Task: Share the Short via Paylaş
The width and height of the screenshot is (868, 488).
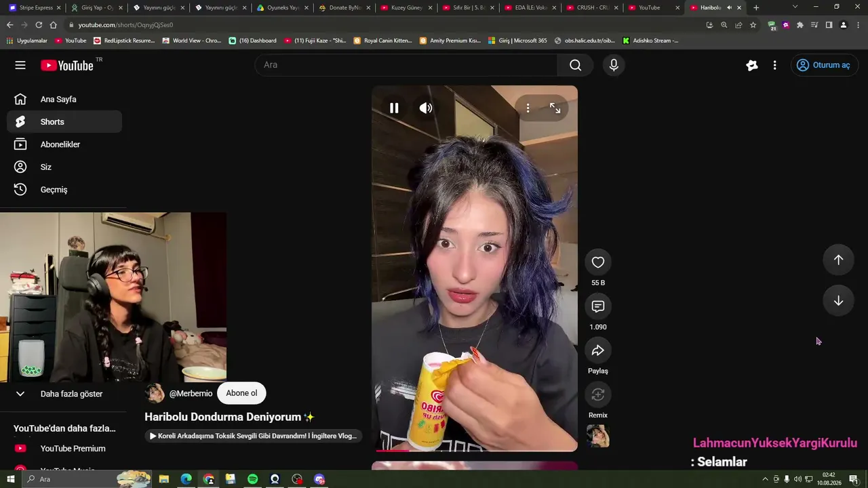Action: pyautogui.click(x=598, y=350)
